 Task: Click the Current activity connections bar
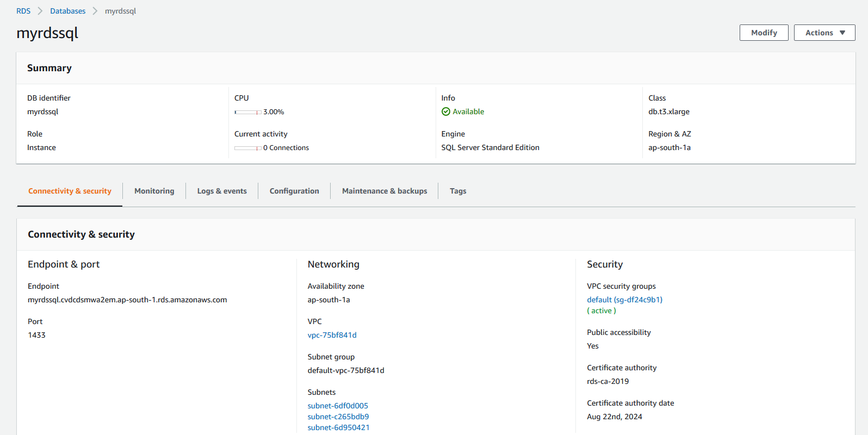tap(248, 148)
